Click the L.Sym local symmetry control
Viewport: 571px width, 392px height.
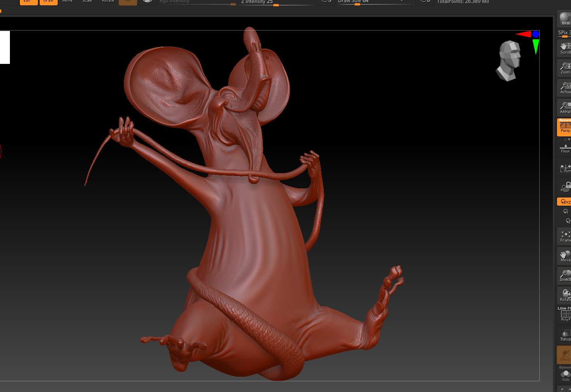point(564,168)
